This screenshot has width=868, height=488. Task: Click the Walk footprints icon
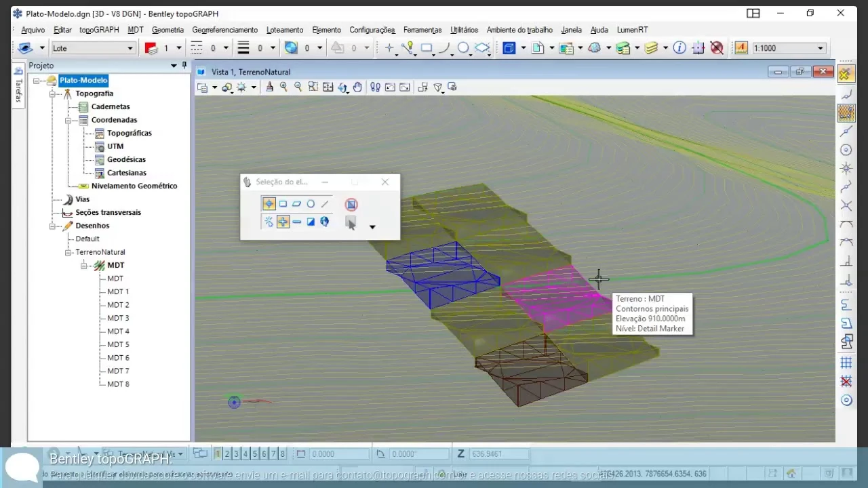pos(375,87)
